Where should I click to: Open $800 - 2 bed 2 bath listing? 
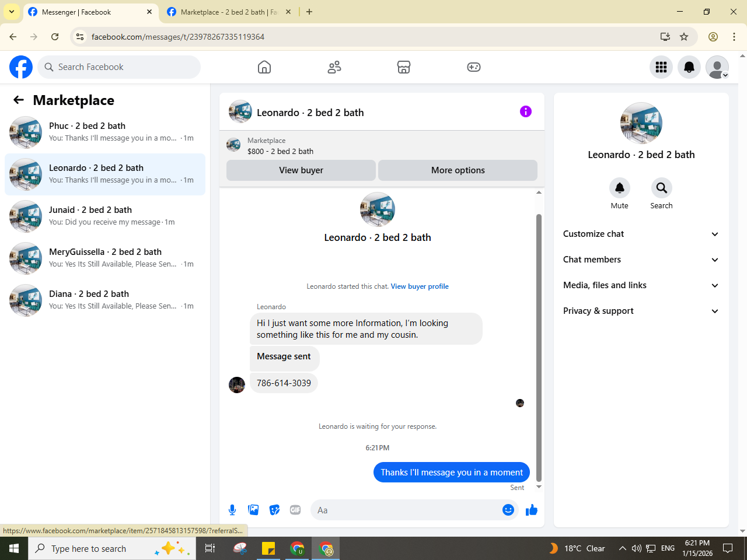[x=280, y=151]
